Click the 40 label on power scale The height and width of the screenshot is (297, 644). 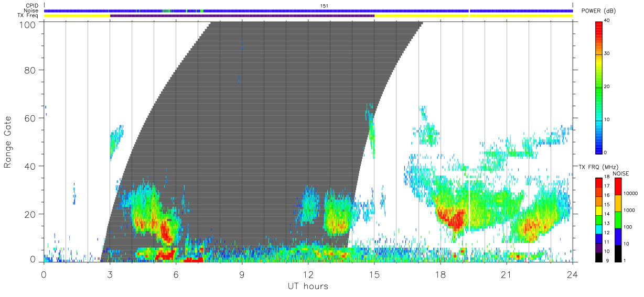(607, 21)
